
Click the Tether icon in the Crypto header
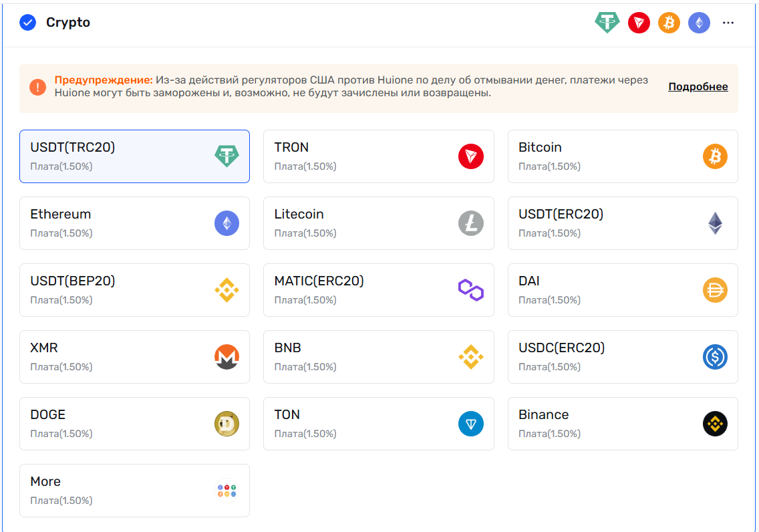pyautogui.click(x=607, y=23)
